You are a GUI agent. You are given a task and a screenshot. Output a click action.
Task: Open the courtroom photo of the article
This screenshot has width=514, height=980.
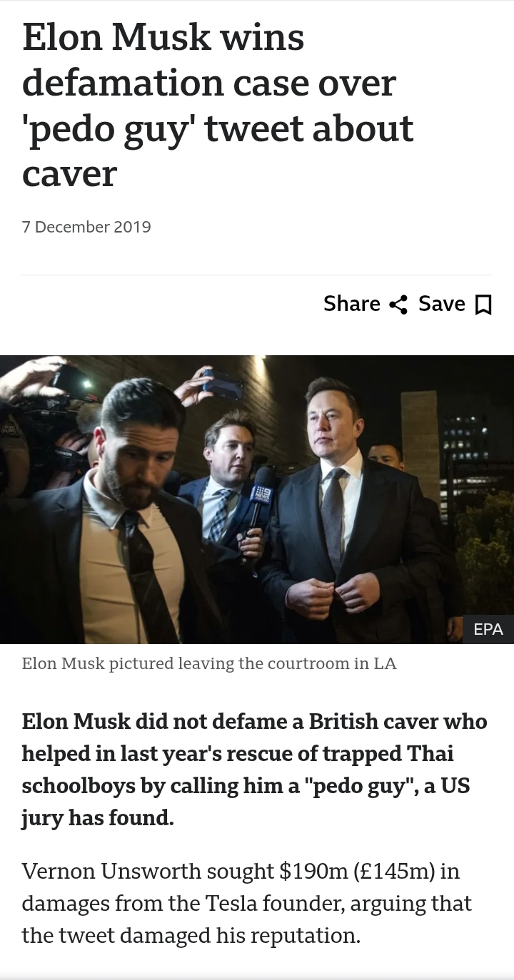(x=257, y=499)
